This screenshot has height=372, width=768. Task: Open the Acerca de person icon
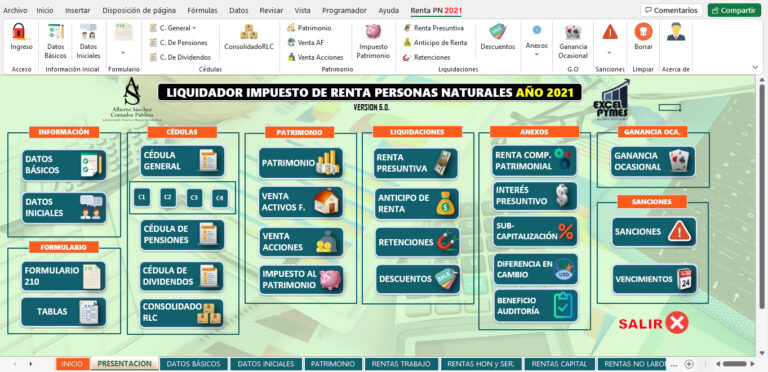[676, 32]
